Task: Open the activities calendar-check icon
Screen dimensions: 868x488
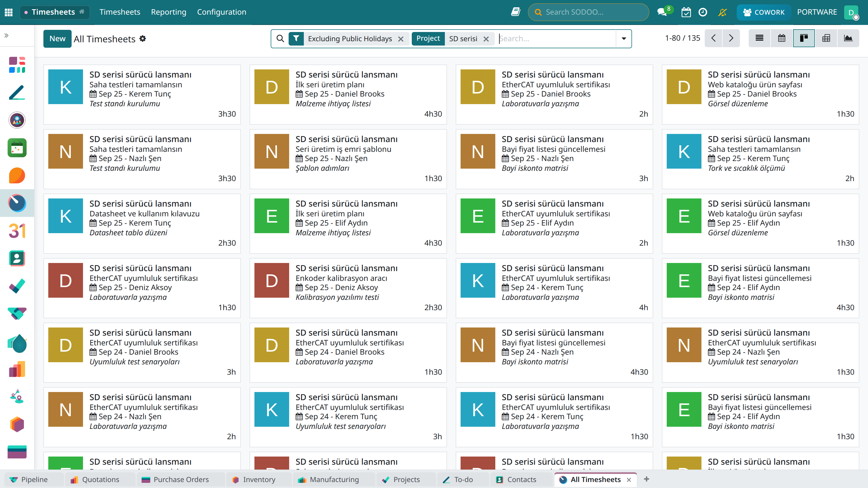Action: click(686, 12)
